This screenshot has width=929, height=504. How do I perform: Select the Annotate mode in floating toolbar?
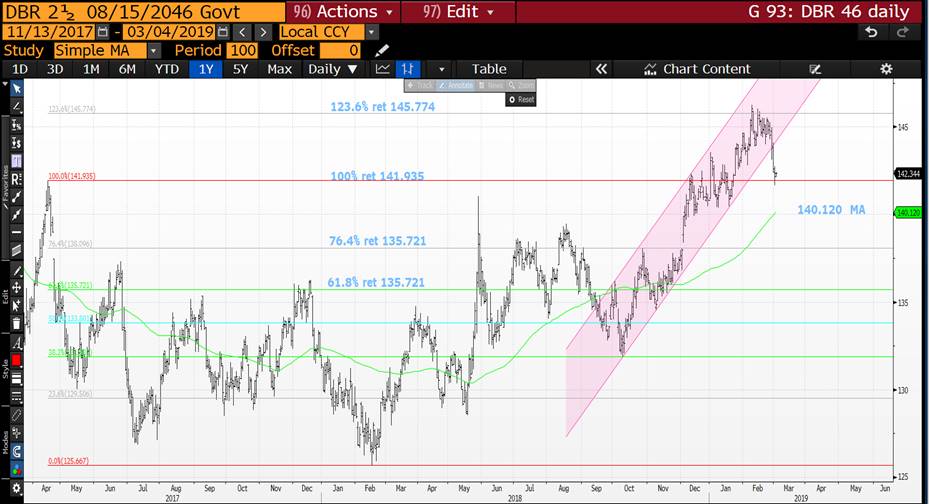[x=456, y=86]
